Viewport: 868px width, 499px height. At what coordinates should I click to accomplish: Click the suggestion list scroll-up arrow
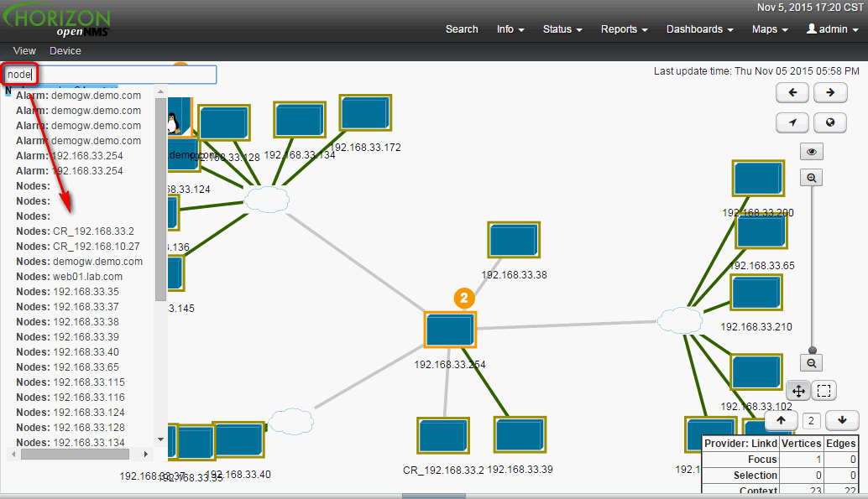click(x=161, y=92)
